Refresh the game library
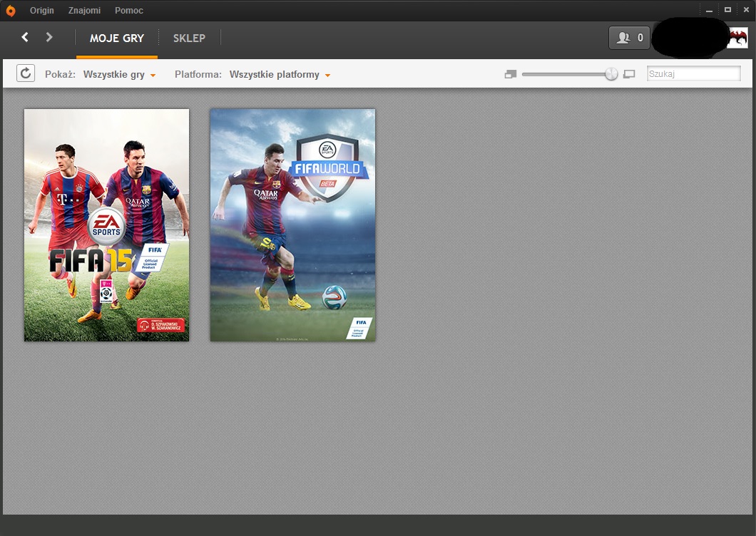 click(26, 73)
